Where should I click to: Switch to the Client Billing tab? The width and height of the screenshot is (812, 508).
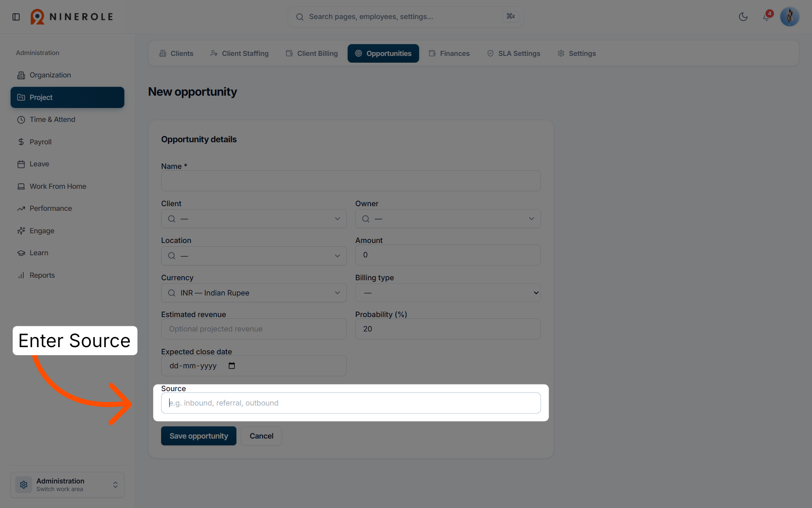pyautogui.click(x=312, y=53)
